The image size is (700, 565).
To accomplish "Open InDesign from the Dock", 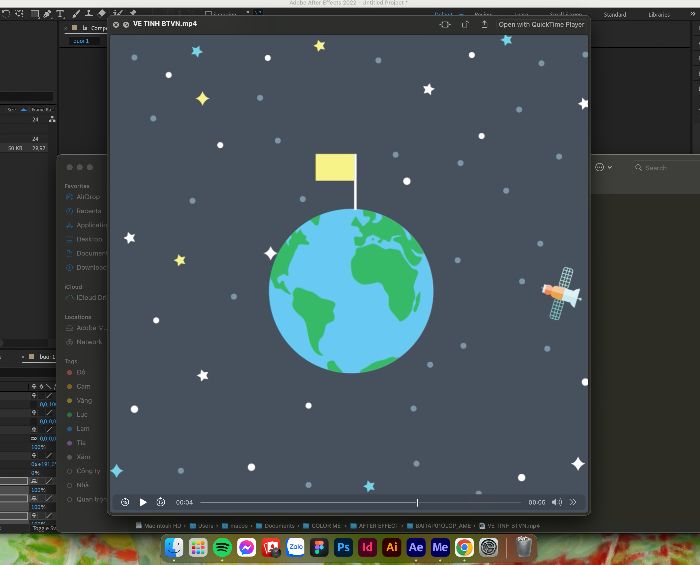I will click(367, 547).
